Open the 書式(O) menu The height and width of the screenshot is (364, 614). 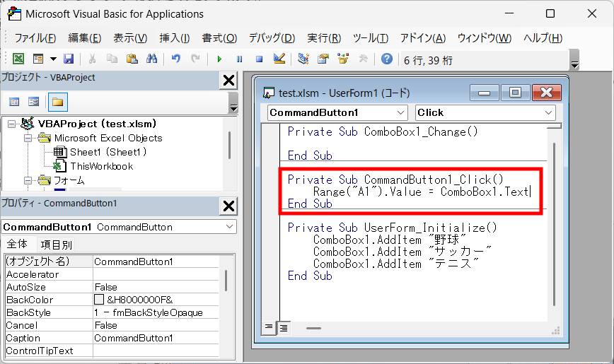[x=219, y=38]
